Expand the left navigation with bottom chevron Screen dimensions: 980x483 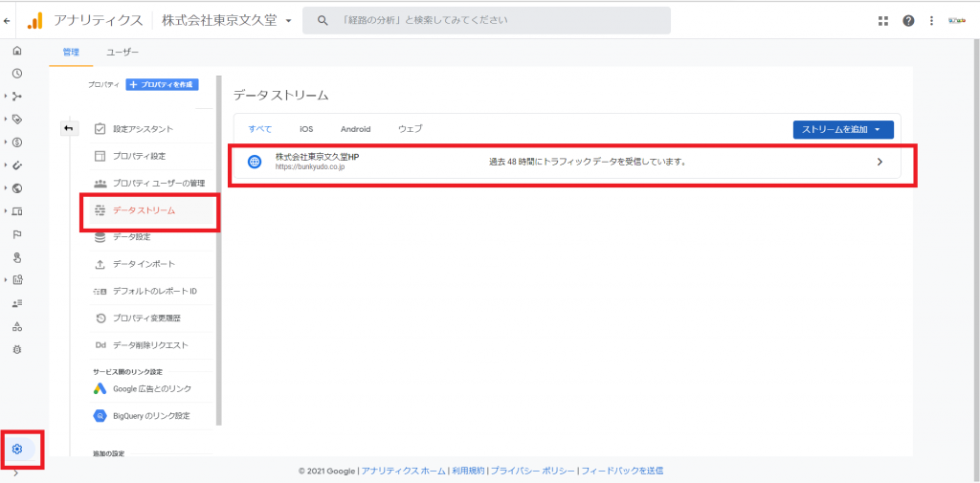[17, 472]
